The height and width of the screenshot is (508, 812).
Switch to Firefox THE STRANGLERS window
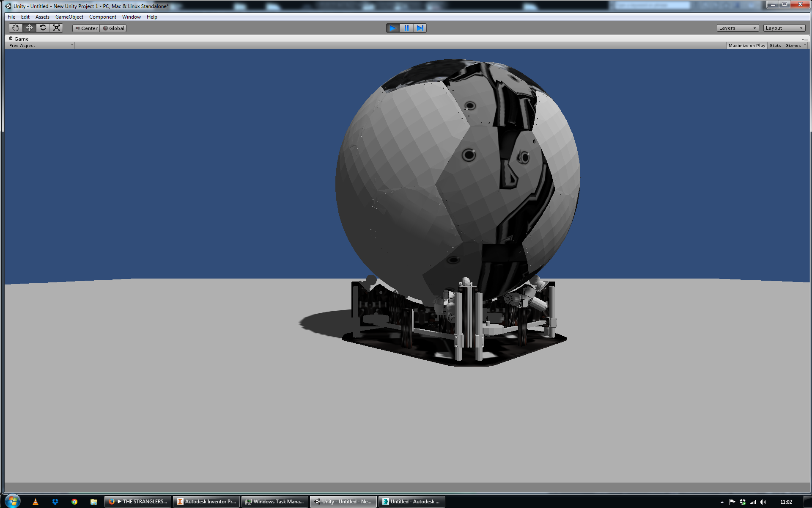click(138, 502)
